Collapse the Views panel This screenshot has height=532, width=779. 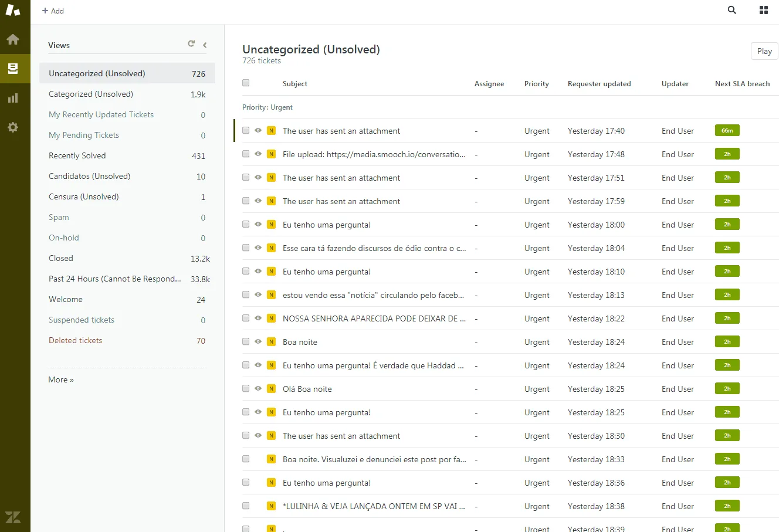(205, 45)
